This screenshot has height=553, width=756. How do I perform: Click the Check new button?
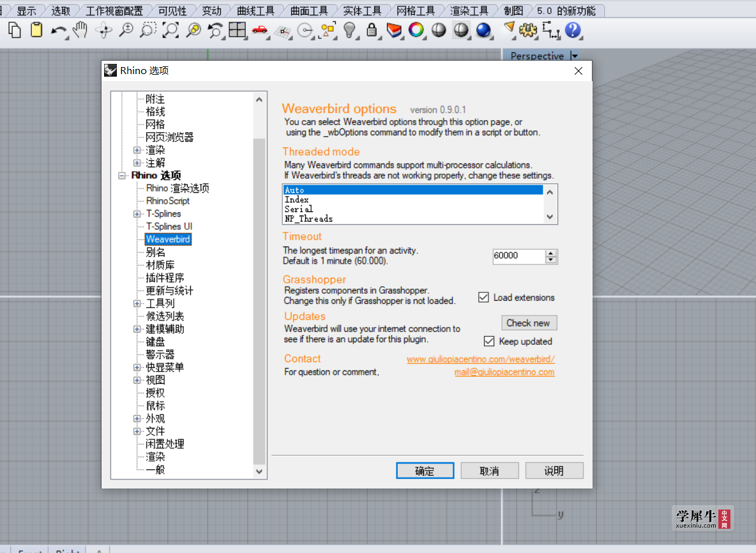point(529,322)
